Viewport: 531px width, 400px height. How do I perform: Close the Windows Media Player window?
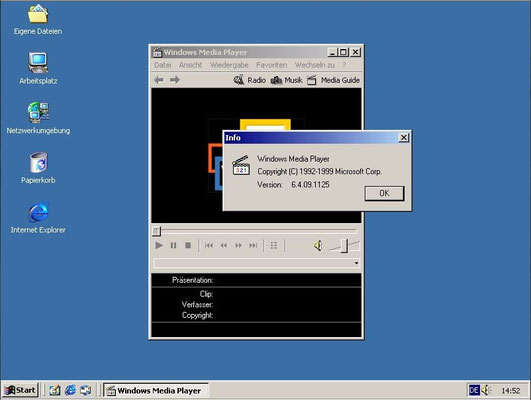pyautogui.click(x=355, y=52)
